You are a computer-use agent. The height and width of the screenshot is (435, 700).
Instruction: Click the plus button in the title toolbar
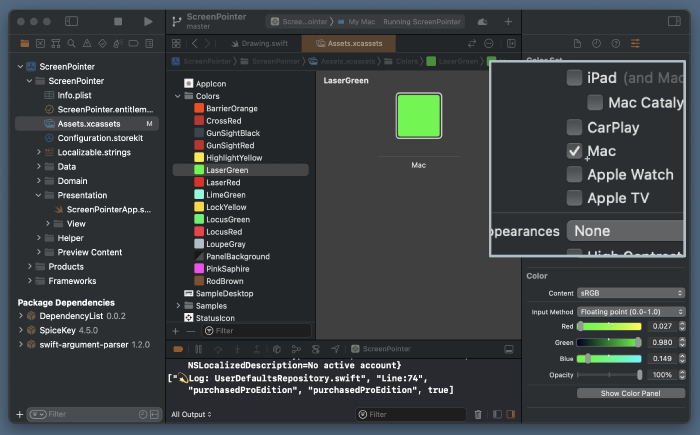click(508, 21)
